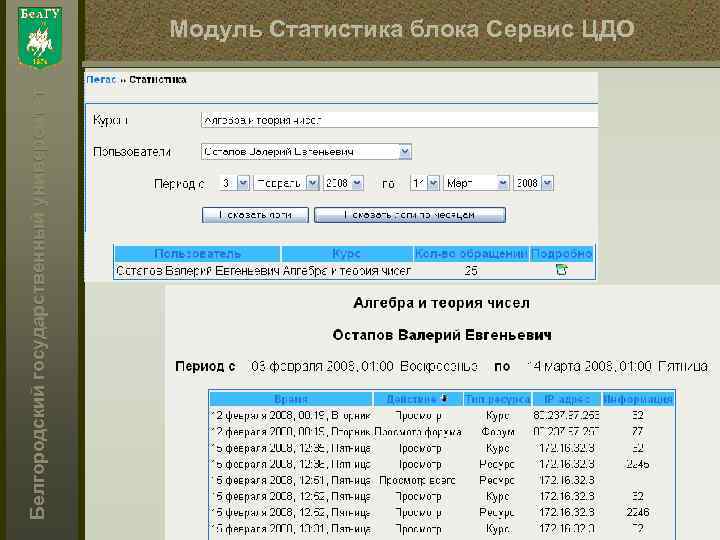Open the end month dropdown Март

click(x=476, y=183)
